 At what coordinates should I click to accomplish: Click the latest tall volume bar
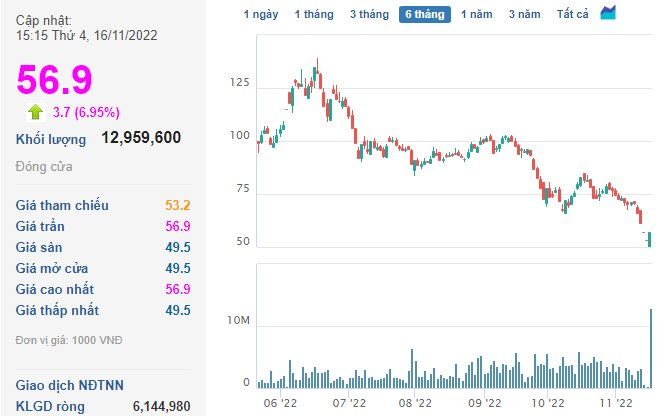pyautogui.click(x=651, y=348)
